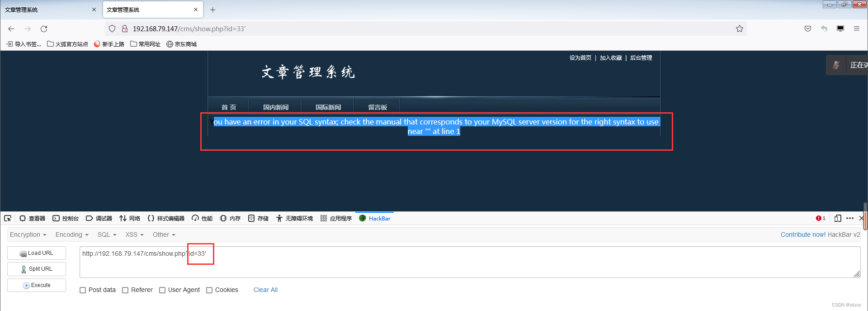
Task: Go forward with the arrow button
Action: tap(28, 29)
